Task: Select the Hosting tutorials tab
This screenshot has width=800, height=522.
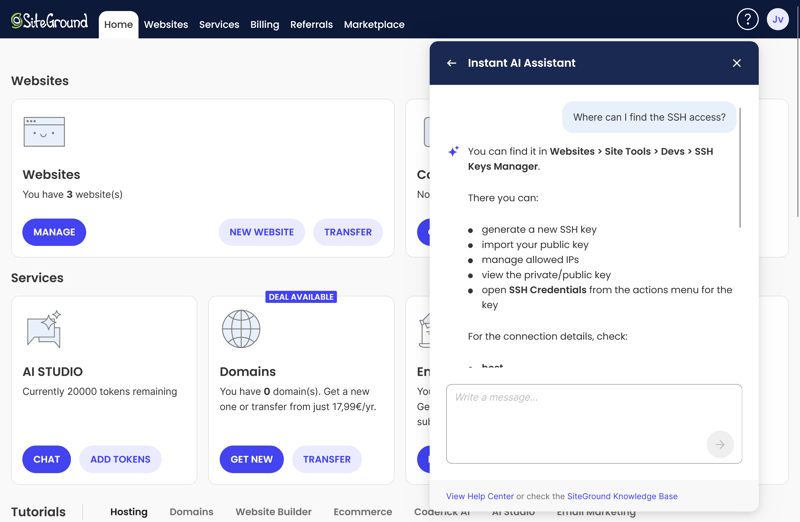Action: click(x=129, y=512)
